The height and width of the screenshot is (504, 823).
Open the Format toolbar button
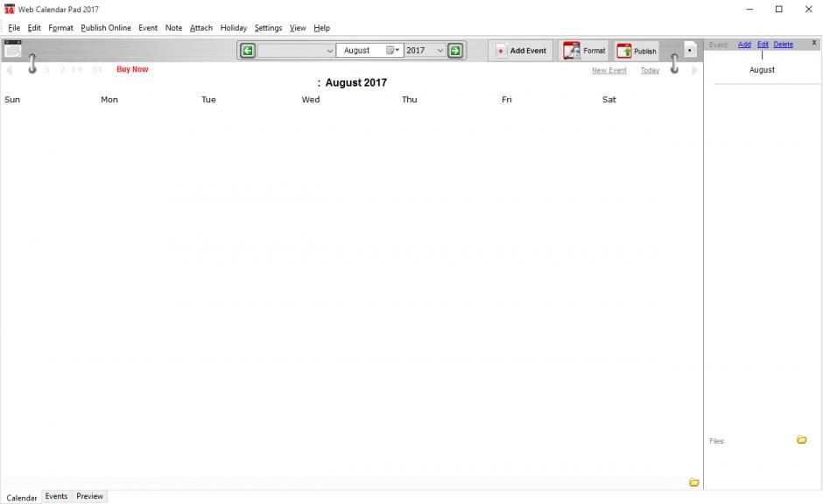click(584, 51)
